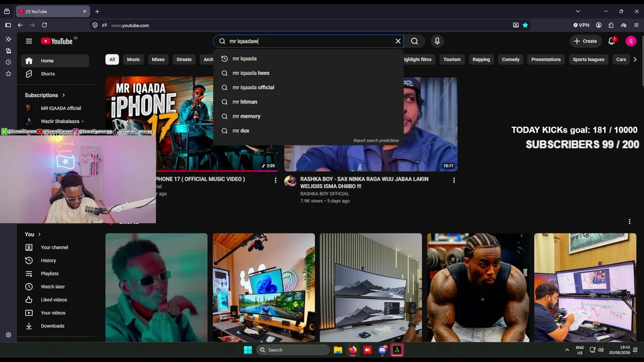Open the history clock in browser sidebar

[x=8, y=62]
